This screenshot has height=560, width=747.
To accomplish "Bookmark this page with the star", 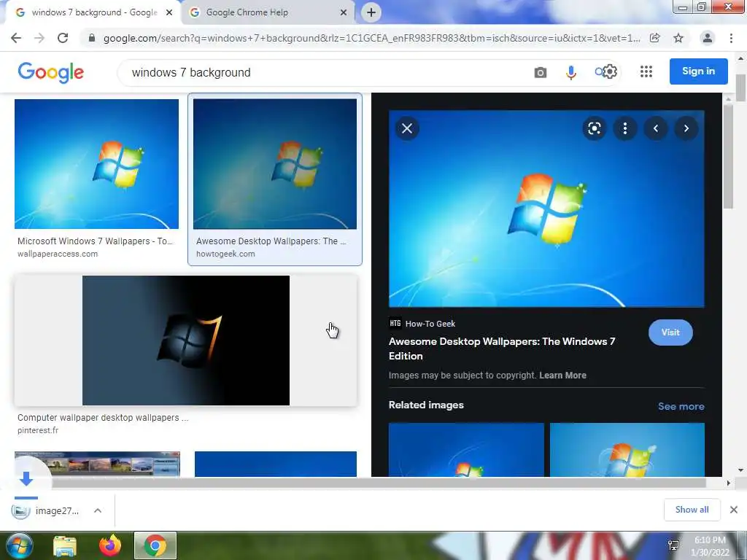I will 678,38.
